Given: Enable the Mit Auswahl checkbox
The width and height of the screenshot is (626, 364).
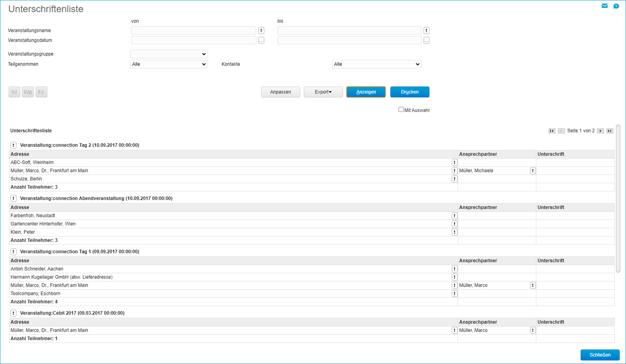Looking at the screenshot, I should click(x=401, y=110).
